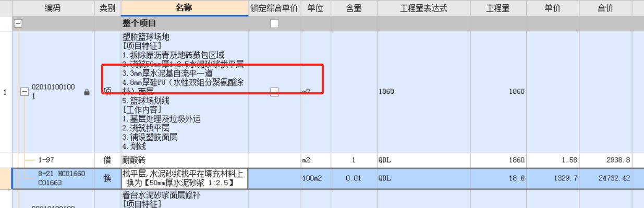This screenshot has height=208, width=644.
Task: Click total price 24732.42
Action: (x=605, y=178)
